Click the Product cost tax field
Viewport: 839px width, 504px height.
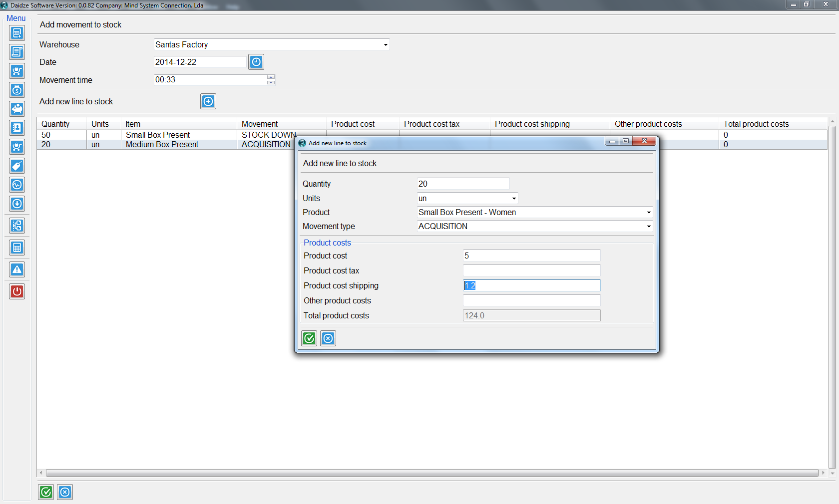[x=531, y=270]
